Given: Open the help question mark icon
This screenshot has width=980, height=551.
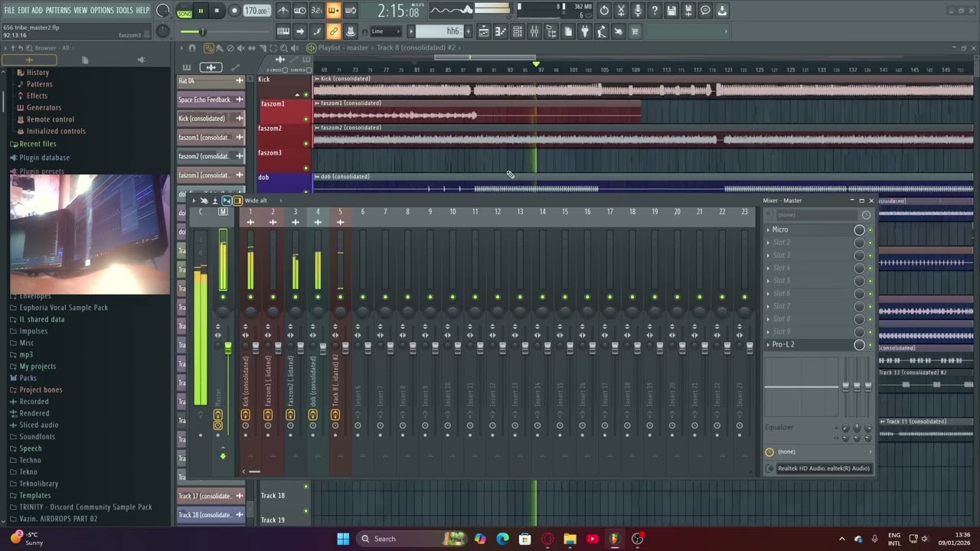Looking at the screenshot, I should pos(655,11).
